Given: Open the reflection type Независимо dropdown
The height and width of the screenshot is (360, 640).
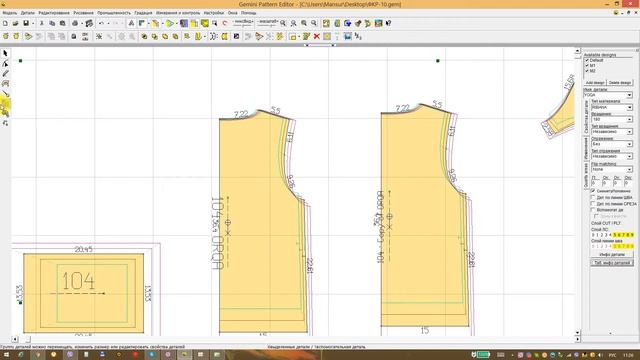Looking at the screenshot, I should click(x=629, y=156).
